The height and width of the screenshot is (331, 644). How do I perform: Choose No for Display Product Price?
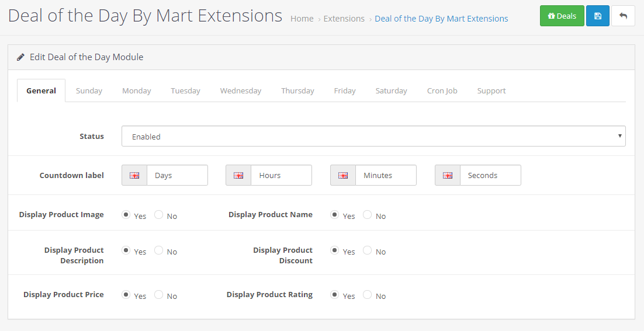158,294
